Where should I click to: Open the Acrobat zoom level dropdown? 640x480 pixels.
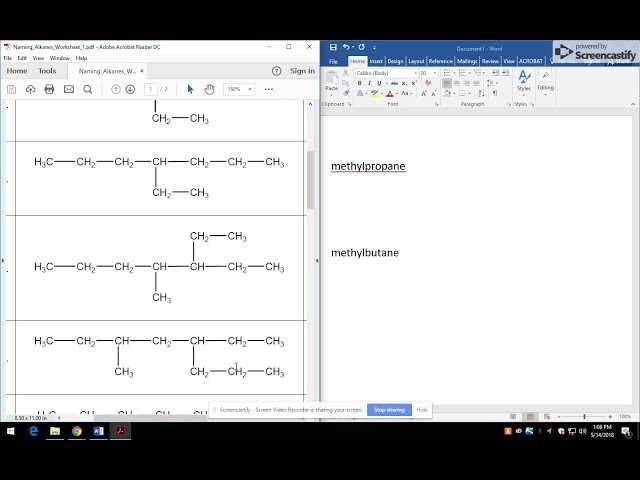coord(249,89)
